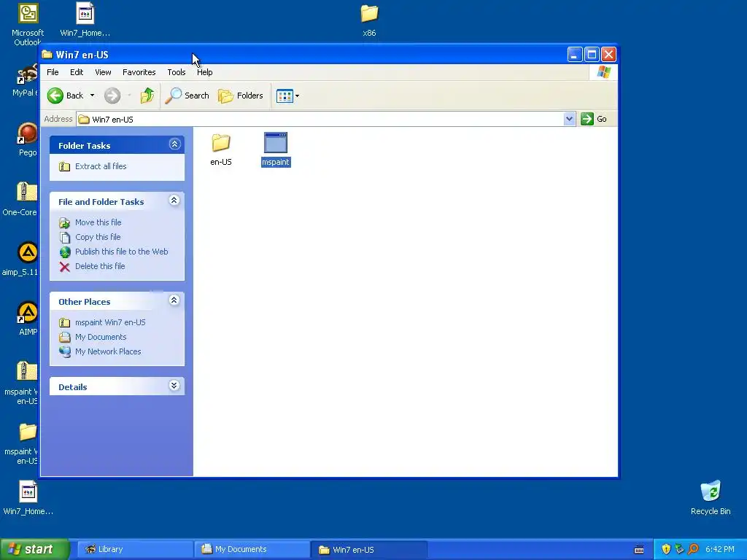Open the View menu
The height and width of the screenshot is (560, 747).
(x=103, y=72)
